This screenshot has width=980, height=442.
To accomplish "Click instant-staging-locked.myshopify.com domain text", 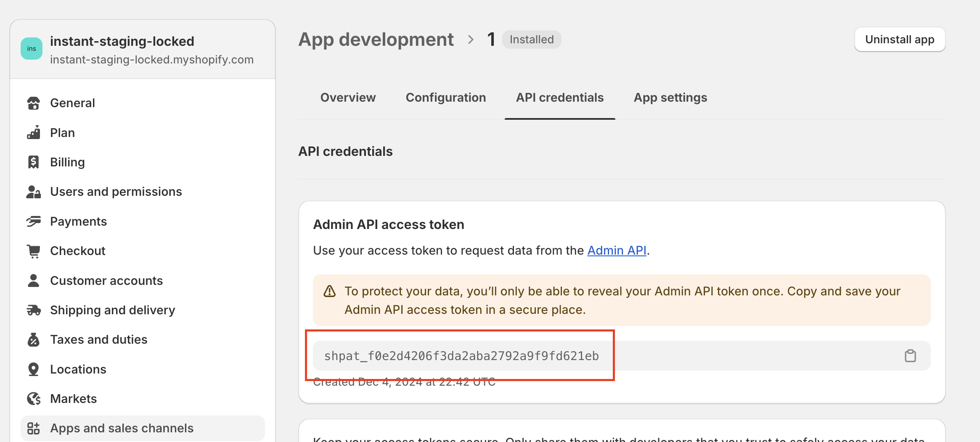I will coord(152,60).
